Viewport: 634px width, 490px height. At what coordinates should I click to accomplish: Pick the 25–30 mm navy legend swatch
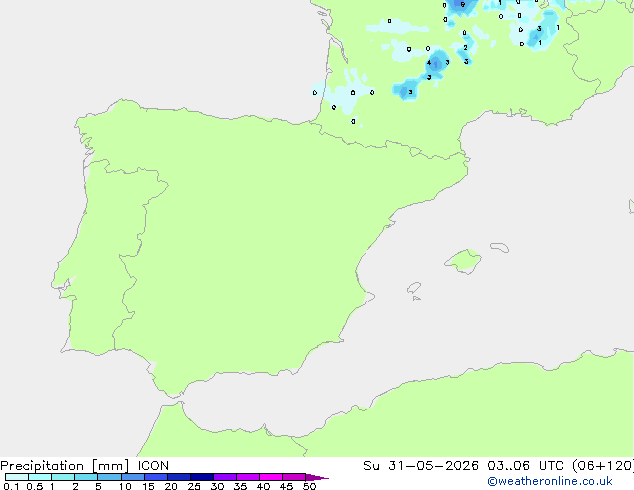point(201,477)
